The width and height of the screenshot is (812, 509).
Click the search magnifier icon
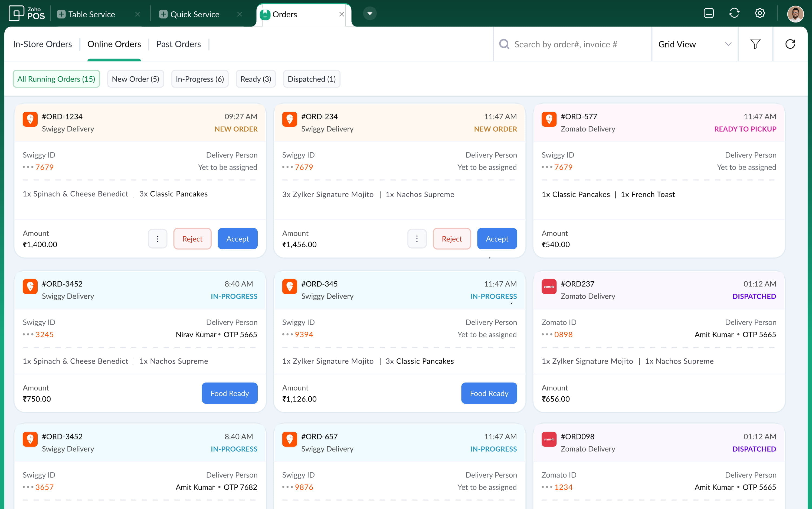click(504, 44)
